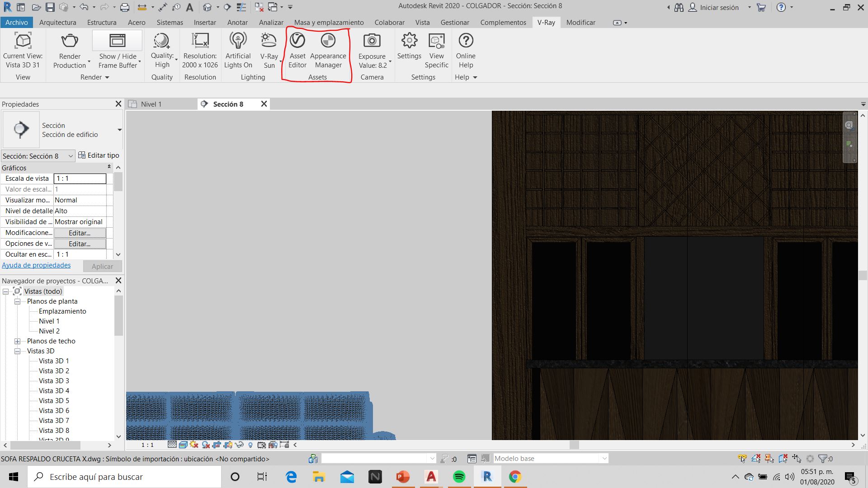Select the Visual Style cube icon
Image resolution: width=868 pixels, height=488 pixels.
point(183,445)
